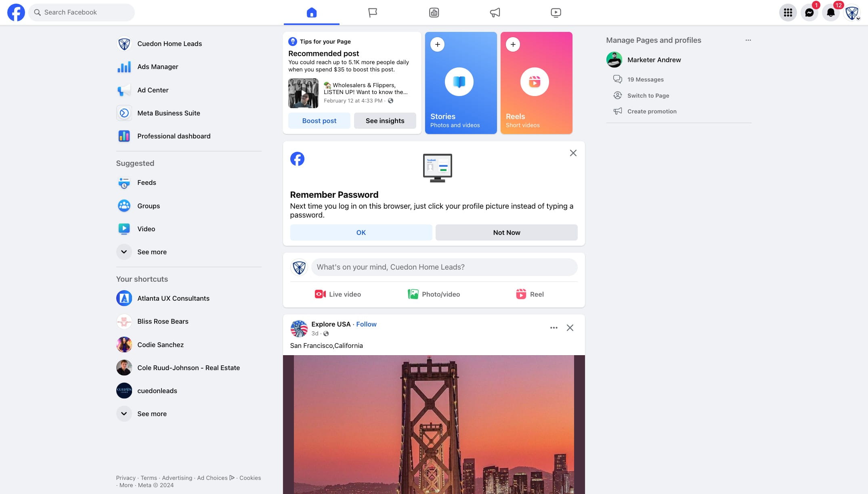Open the Video icon in Suggested list
Viewport: 868px width, 494px height.
pyautogui.click(x=124, y=229)
